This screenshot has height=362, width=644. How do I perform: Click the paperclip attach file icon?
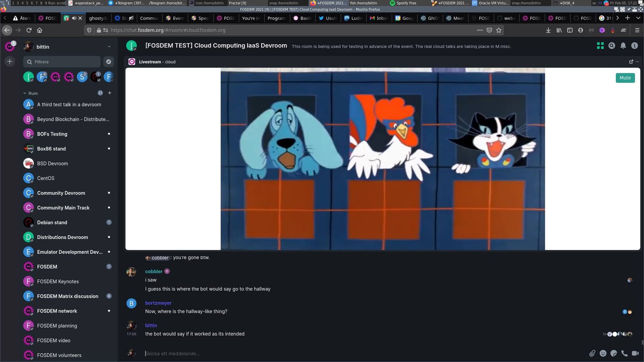[x=592, y=353]
